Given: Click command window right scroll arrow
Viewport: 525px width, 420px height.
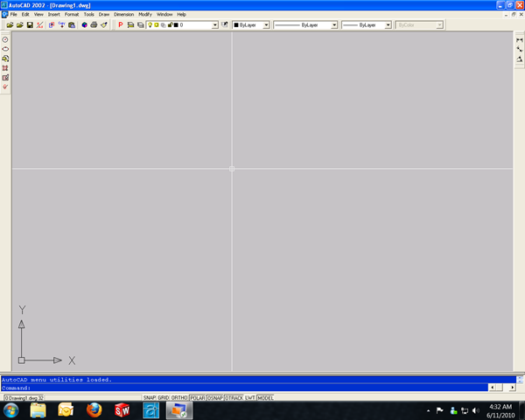Looking at the screenshot, I should [x=512, y=388].
